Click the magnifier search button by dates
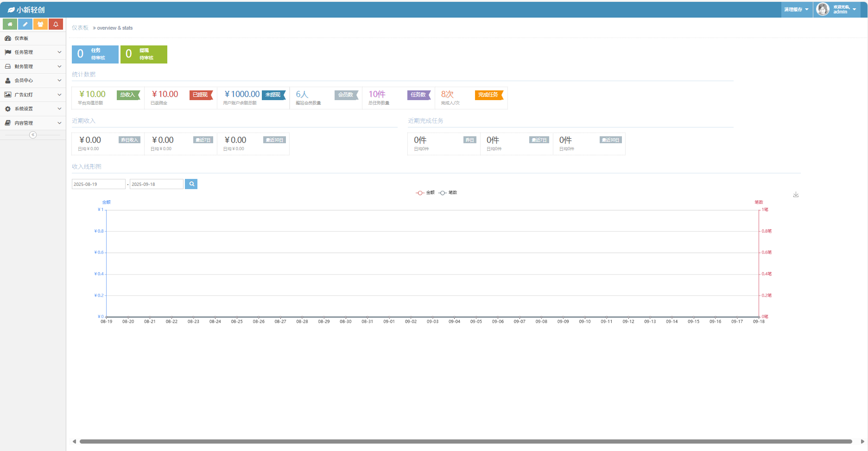 (x=191, y=184)
